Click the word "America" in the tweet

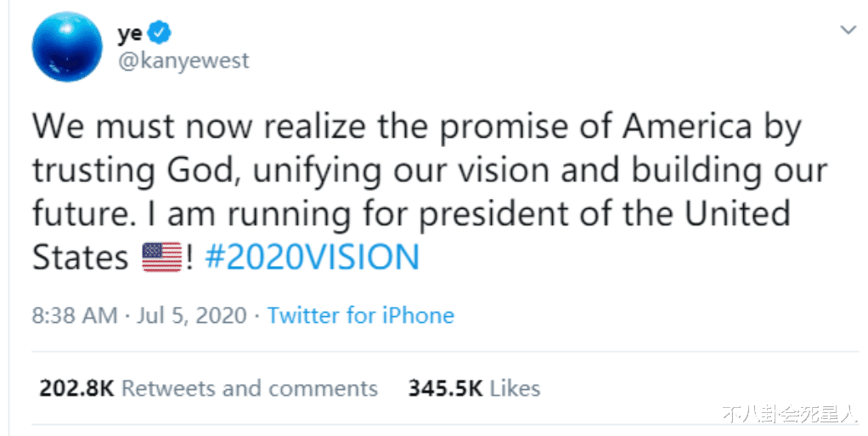coord(688,127)
